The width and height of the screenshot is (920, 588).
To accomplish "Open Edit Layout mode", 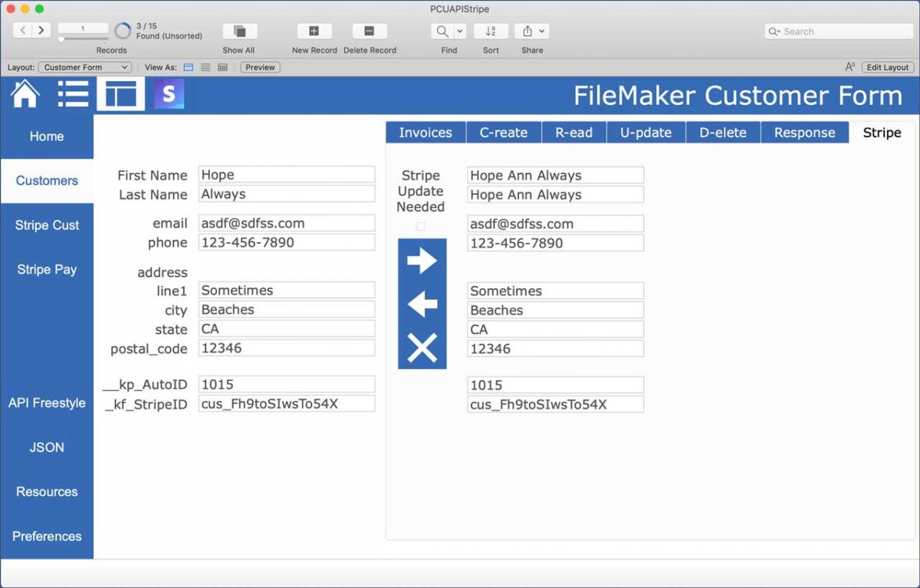I will 887,67.
